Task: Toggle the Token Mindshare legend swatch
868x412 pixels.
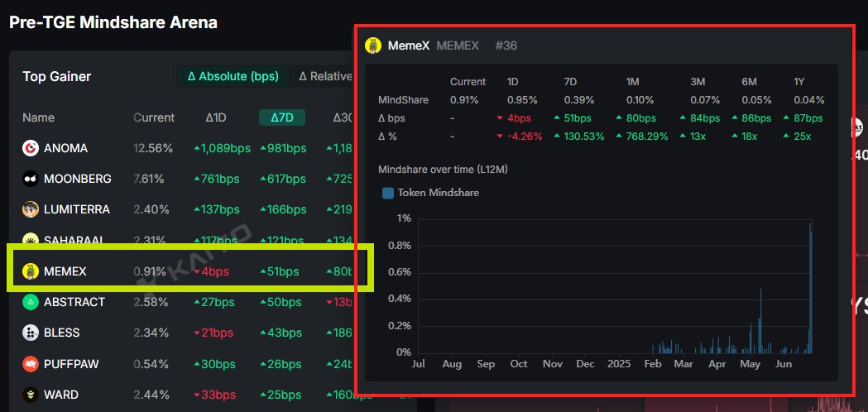Action: coord(388,193)
